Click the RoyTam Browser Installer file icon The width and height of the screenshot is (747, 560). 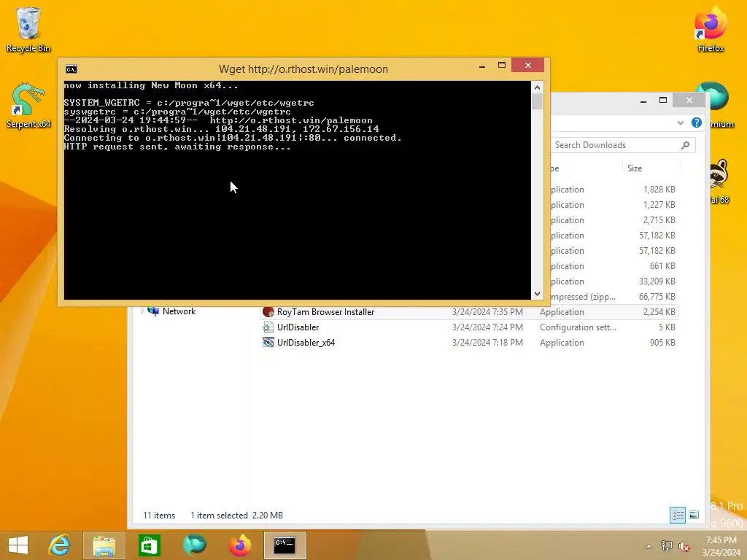pyautogui.click(x=268, y=312)
